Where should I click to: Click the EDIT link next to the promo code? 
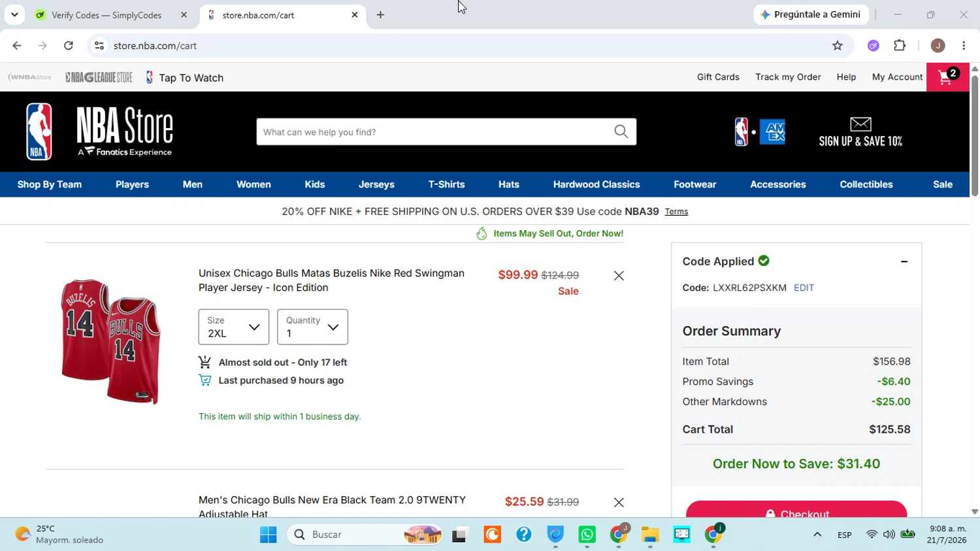point(804,288)
